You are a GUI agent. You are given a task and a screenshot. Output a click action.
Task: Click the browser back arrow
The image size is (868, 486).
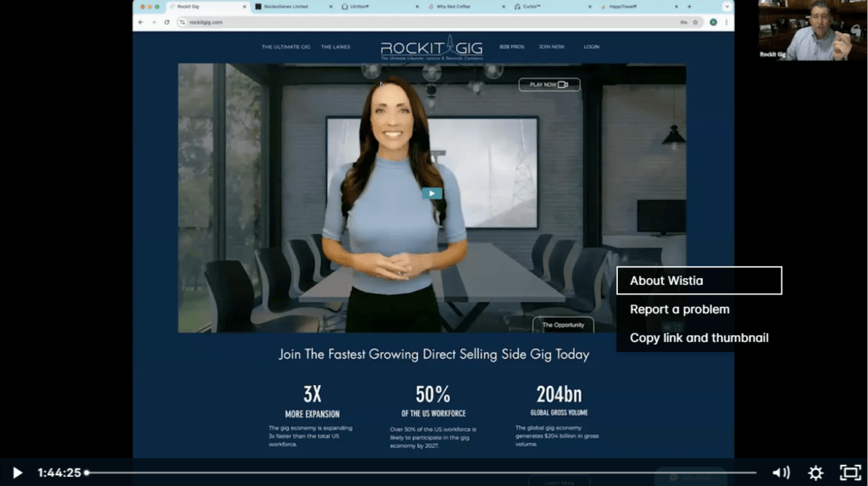(x=141, y=22)
